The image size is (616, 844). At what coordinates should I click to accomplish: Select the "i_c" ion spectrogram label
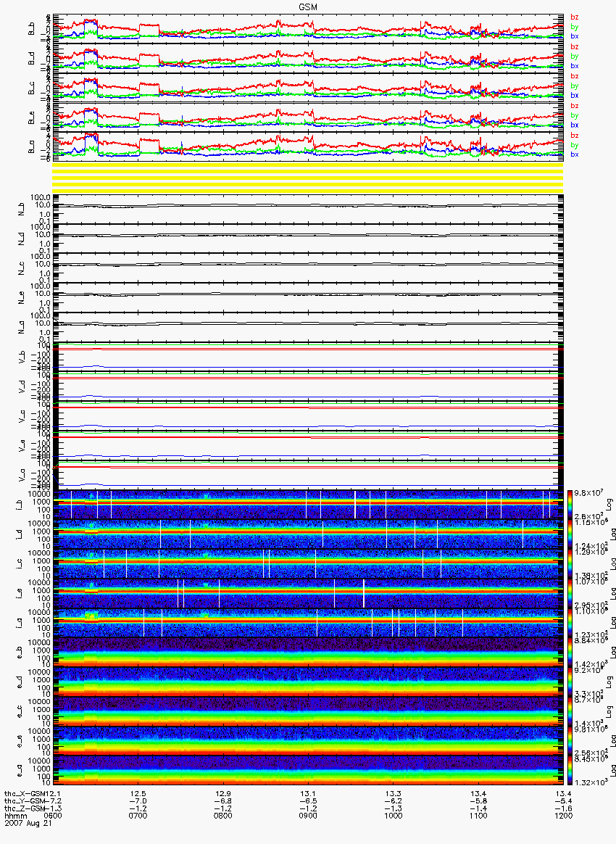19,565
